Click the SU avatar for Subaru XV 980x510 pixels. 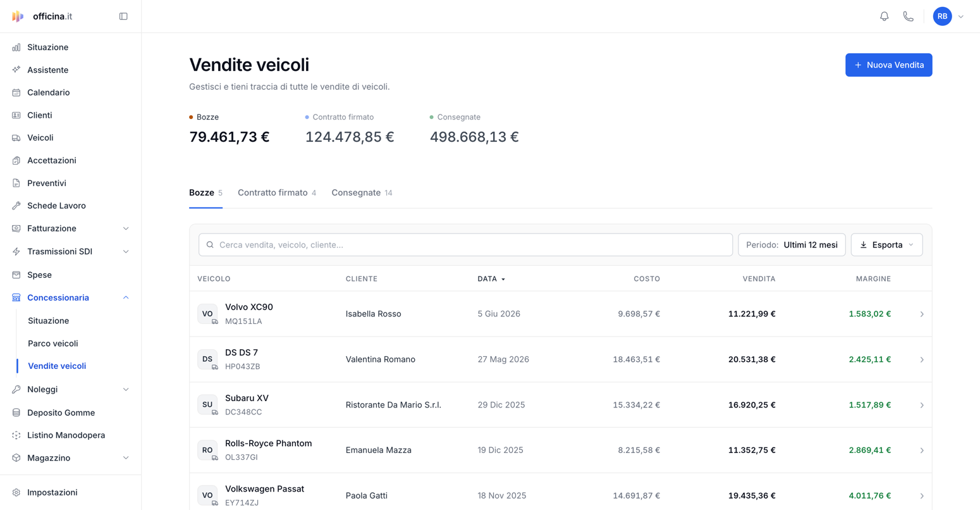[x=207, y=405]
